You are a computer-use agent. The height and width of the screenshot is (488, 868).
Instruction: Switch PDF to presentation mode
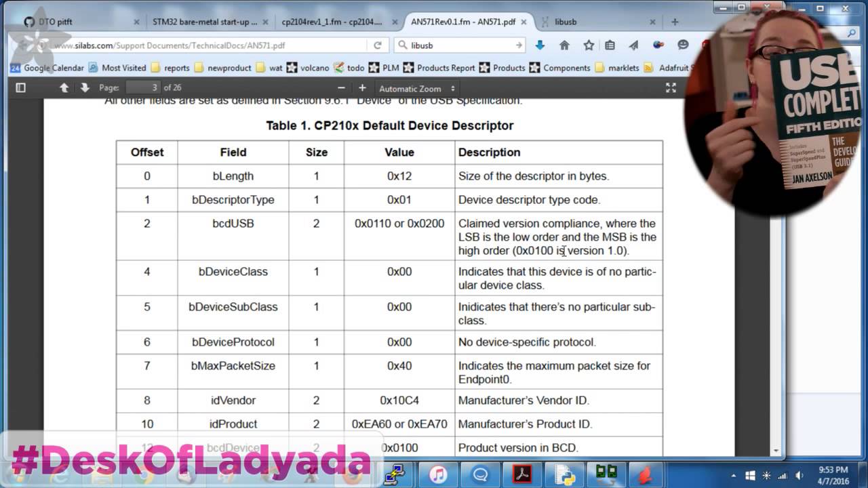pos(671,87)
